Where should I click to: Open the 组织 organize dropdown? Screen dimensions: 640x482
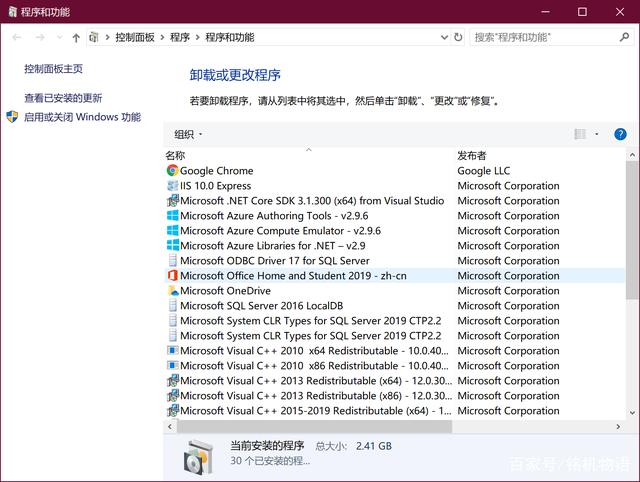[188, 134]
